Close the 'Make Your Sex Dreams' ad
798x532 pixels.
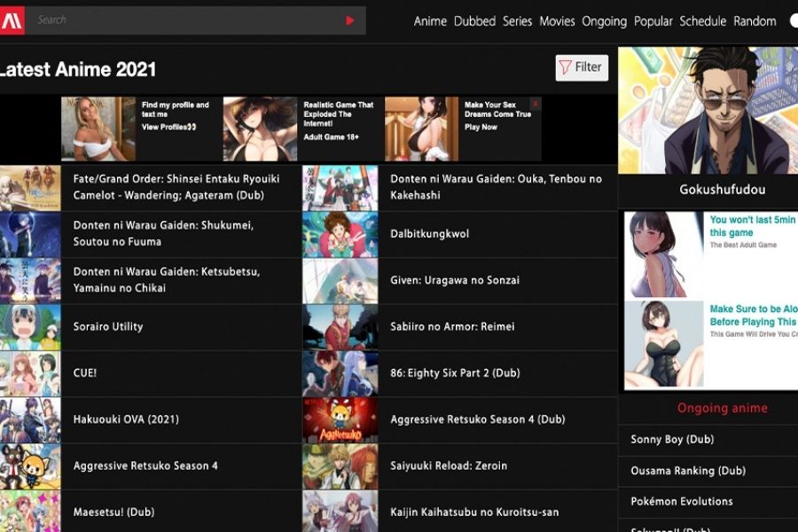tap(536, 104)
